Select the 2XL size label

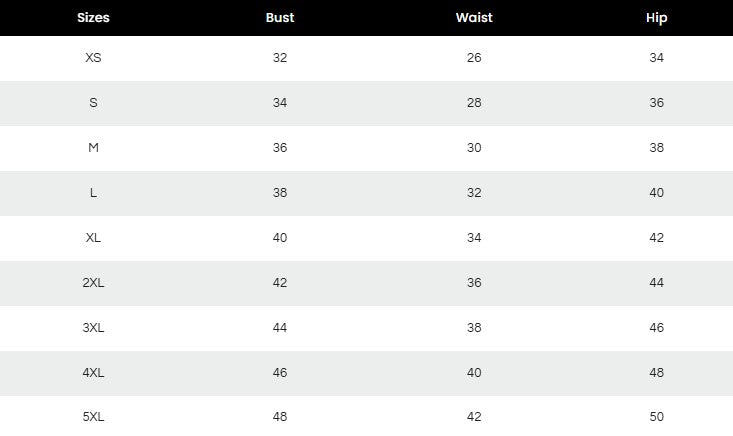pyautogui.click(x=93, y=283)
